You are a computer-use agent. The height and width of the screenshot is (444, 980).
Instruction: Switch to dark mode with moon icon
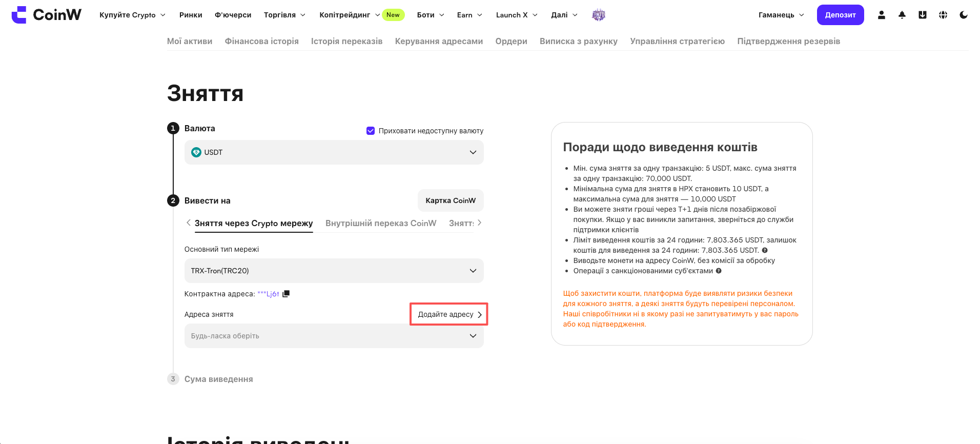coord(964,15)
